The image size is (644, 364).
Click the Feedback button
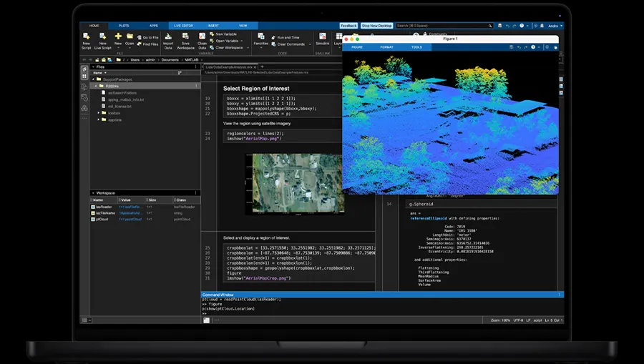tap(348, 25)
